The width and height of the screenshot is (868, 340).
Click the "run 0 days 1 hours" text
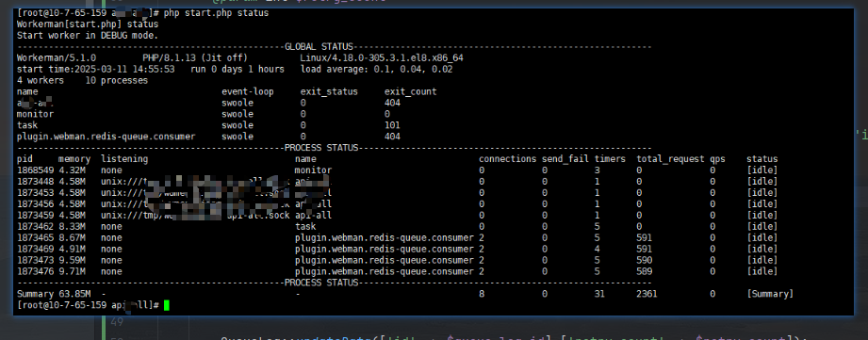coord(237,69)
